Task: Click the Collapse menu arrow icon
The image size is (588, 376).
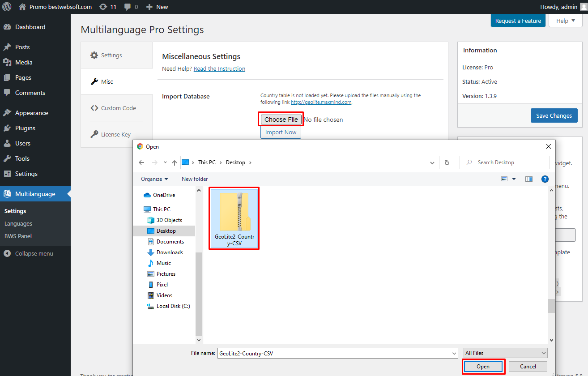Action: 7,253
